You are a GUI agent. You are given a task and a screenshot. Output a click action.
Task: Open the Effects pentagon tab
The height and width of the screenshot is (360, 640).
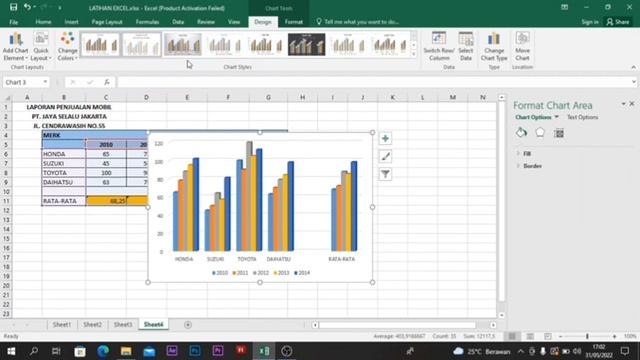click(x=540, y=133)
